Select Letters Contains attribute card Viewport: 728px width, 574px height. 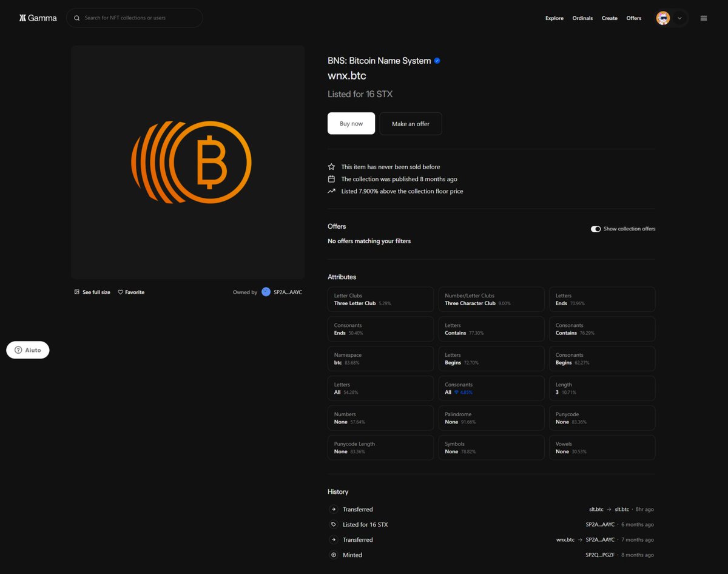tap(491, 329)
